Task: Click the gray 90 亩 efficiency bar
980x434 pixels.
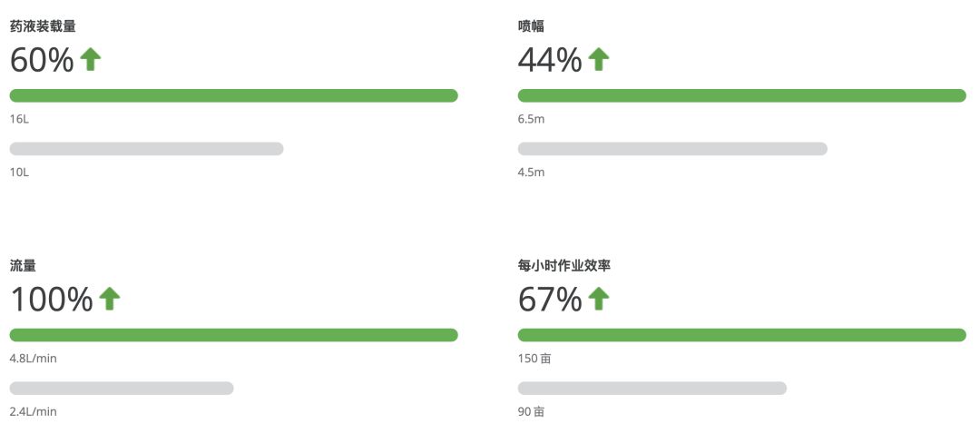Action: click(652, 389)
